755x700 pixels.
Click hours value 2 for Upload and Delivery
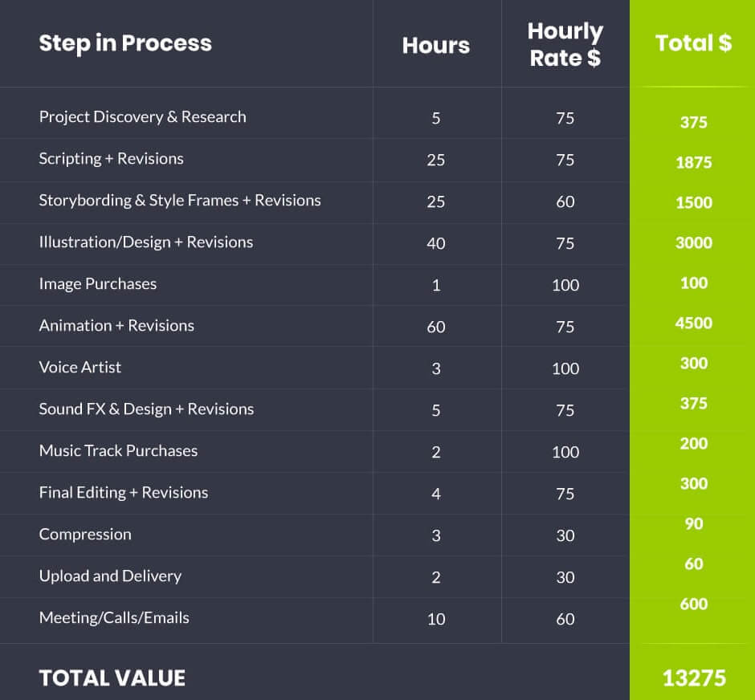coord(436,577)
